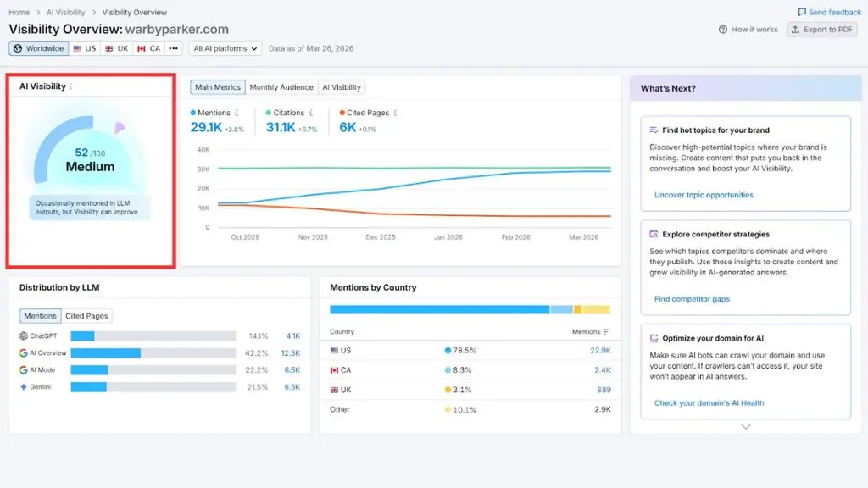Screen dimensions: 868x488
Task: Toggle the Mentions view in Distribution by LLM
Action: 40,316
